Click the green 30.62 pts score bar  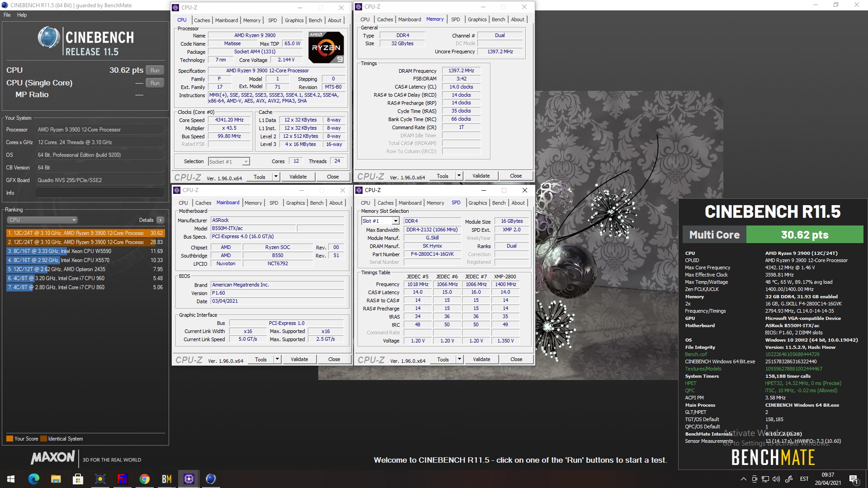(x=804, y=235)
